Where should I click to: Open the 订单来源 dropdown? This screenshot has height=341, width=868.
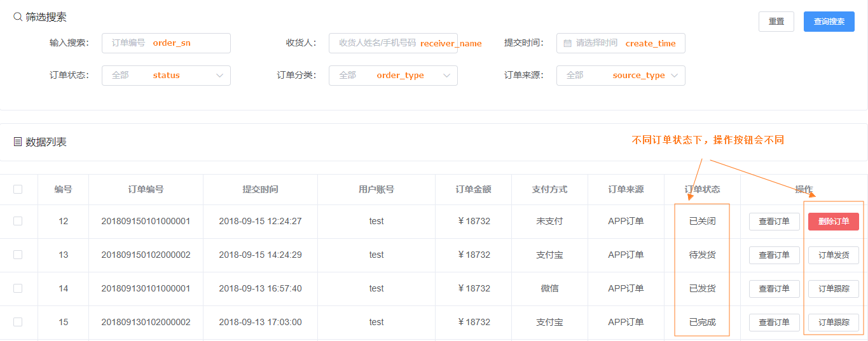[621, 76]
